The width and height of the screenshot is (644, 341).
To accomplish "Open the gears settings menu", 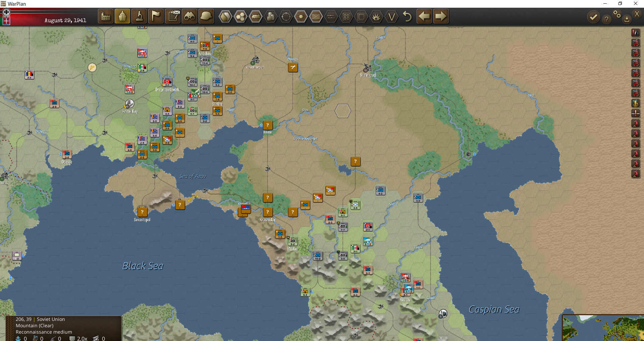I will point(617,14).
